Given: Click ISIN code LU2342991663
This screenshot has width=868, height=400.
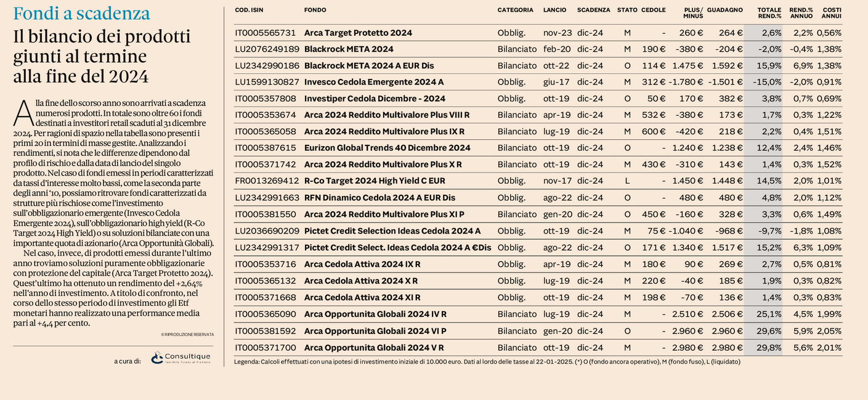Looking at the screenshot, I should coord(267,198).
